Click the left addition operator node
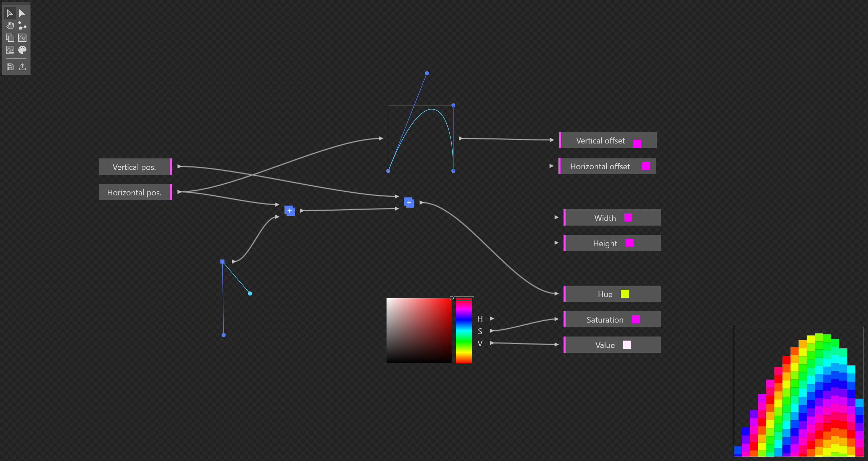868x461 pixels. tap(290, 211)
